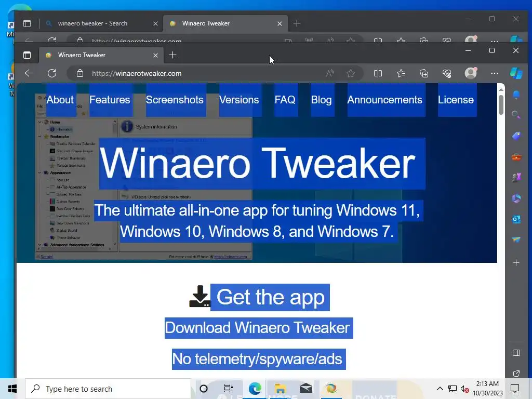Open Microsoft 365 icon in the sidebar

[x=516, y=198]
